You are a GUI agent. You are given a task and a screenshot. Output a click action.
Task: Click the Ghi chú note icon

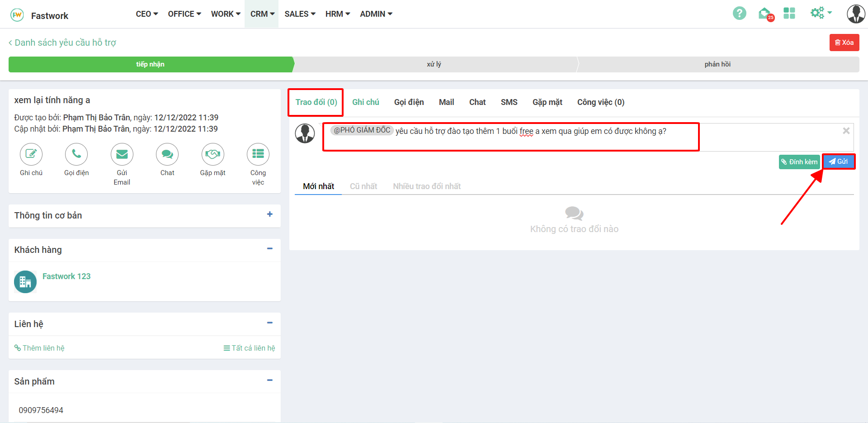31,154
